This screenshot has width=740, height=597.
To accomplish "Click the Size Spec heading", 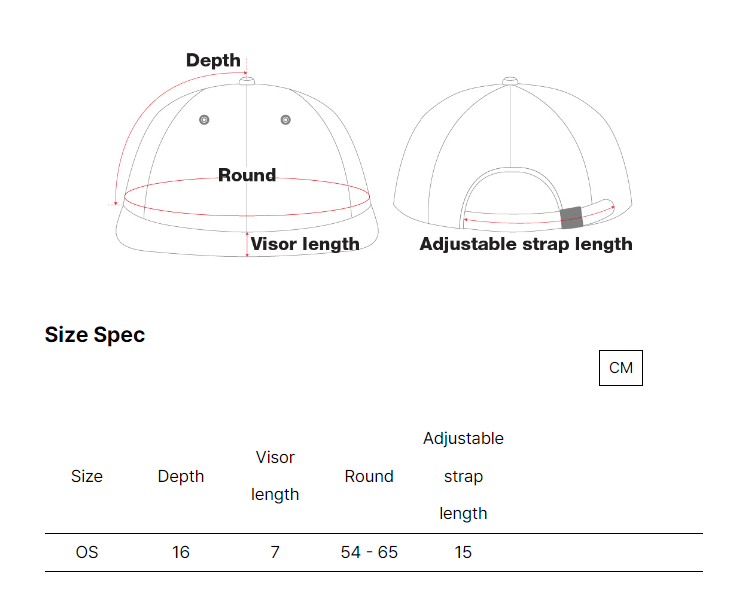I will pos(95,335).
